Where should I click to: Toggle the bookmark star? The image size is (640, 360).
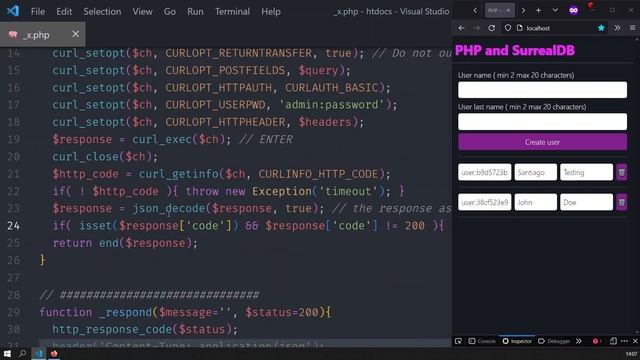click(x=601, y=28)
